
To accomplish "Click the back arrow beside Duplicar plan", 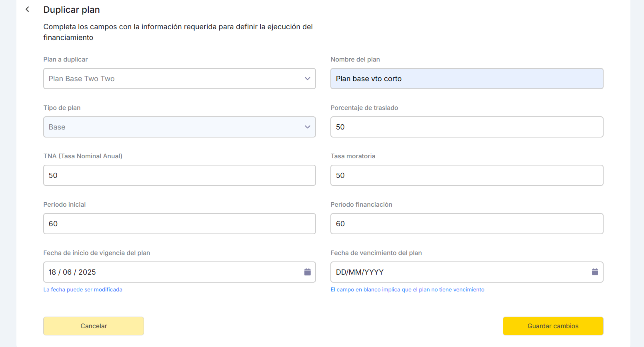I will point(27,9).
